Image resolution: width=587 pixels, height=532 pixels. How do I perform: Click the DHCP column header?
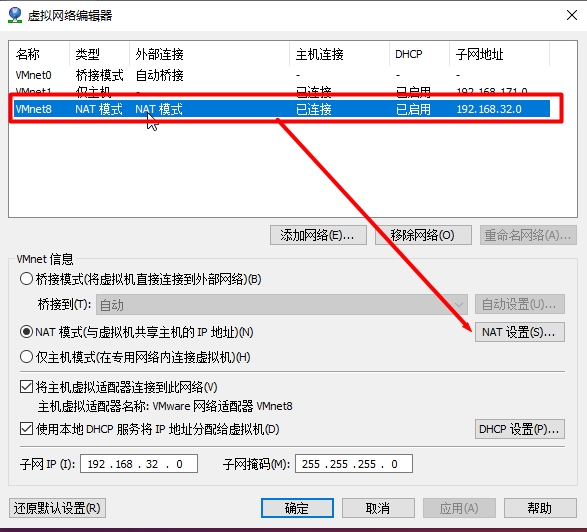click(x=420, y=54)
